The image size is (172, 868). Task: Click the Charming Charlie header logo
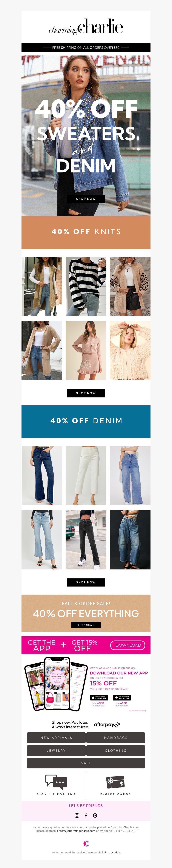tap(86, 27)
